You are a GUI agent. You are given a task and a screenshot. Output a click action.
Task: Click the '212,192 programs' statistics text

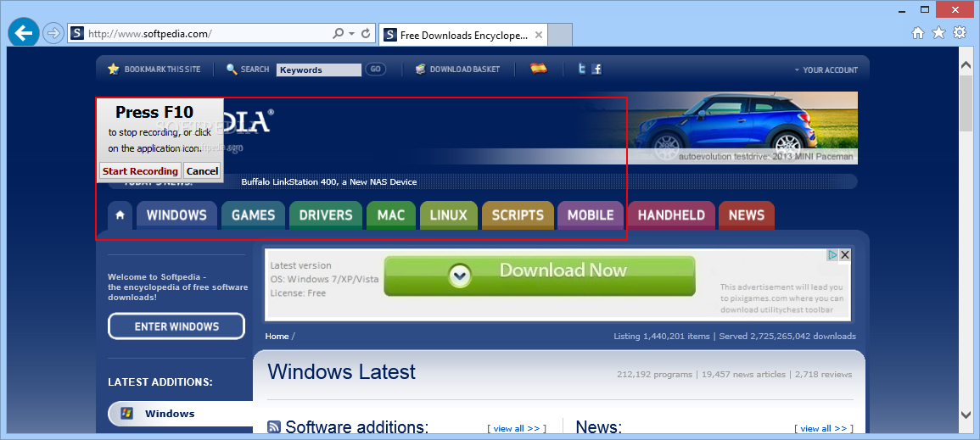pos(653,375)
